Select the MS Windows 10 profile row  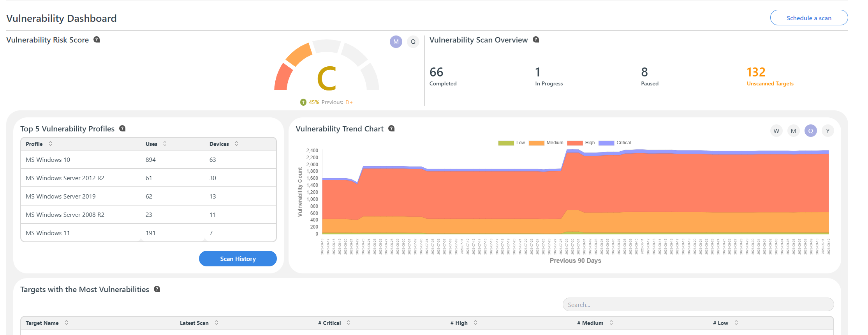tap(148, 160)
